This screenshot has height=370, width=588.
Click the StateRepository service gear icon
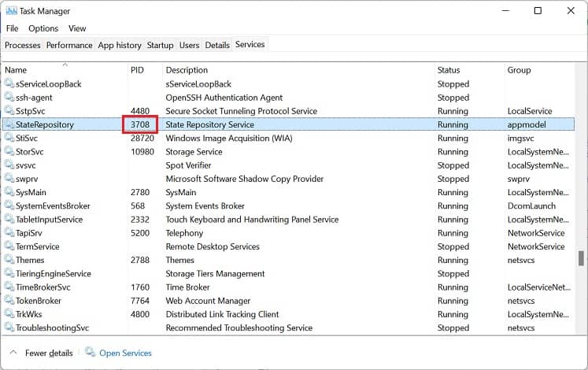coord(9,124)
